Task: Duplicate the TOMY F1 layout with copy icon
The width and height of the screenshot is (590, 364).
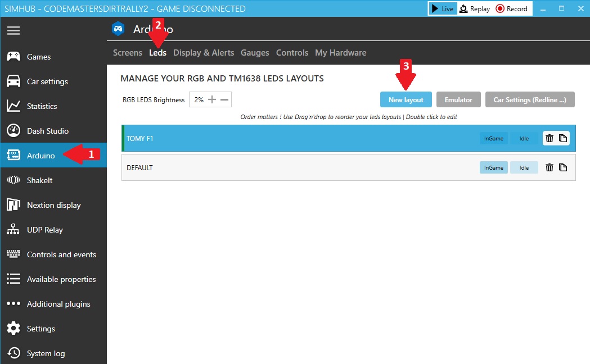Action: [563, 138]
